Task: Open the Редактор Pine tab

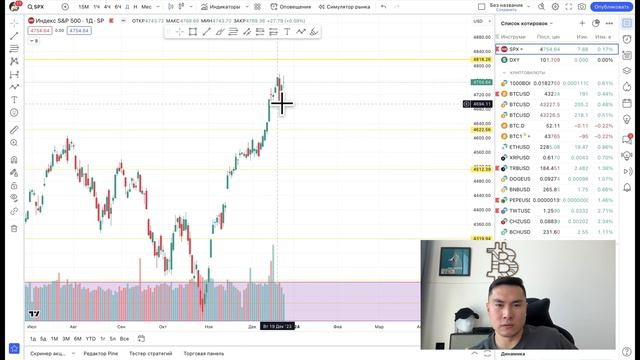Action: [100, 353]
